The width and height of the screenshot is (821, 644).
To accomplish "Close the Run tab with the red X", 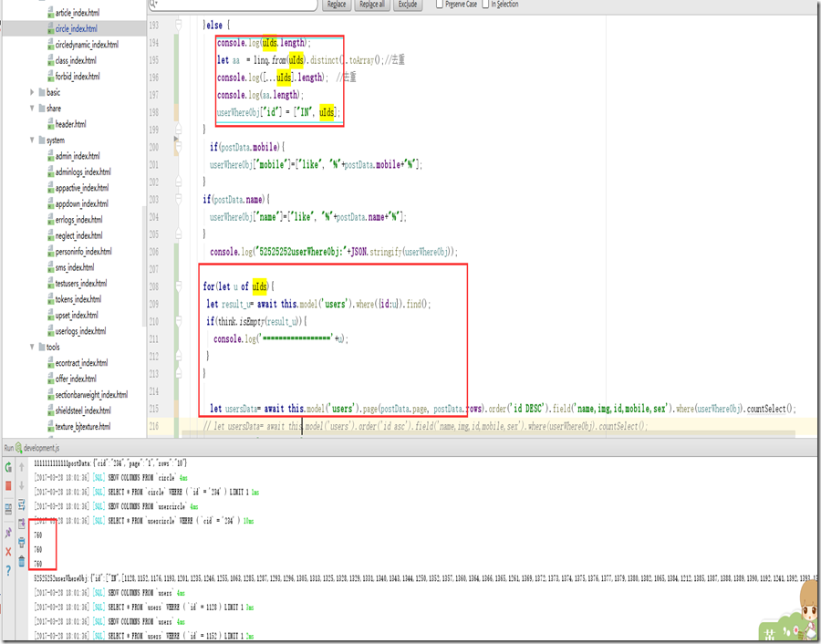I will (8, 551).
